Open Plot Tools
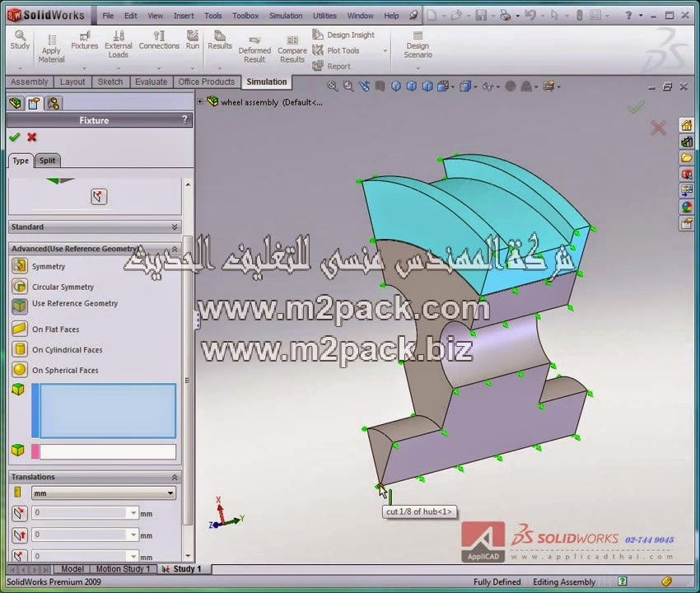 [336, 50]
